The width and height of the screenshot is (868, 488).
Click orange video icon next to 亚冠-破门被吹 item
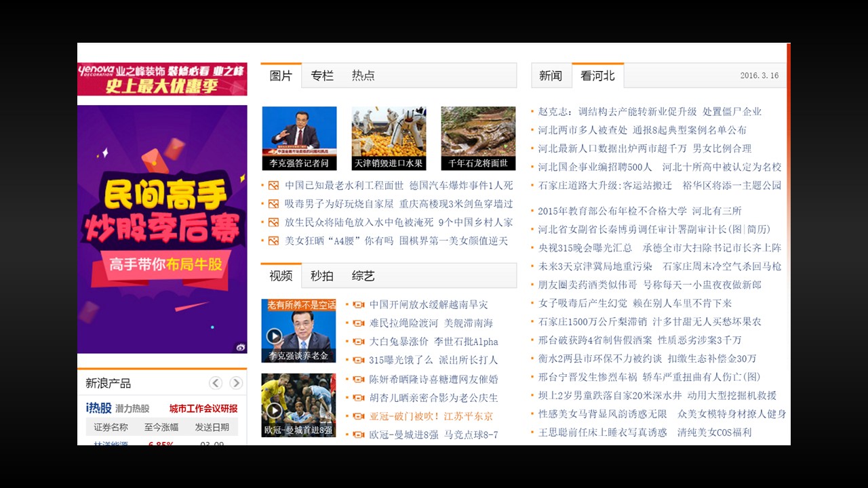click(359, 416)
